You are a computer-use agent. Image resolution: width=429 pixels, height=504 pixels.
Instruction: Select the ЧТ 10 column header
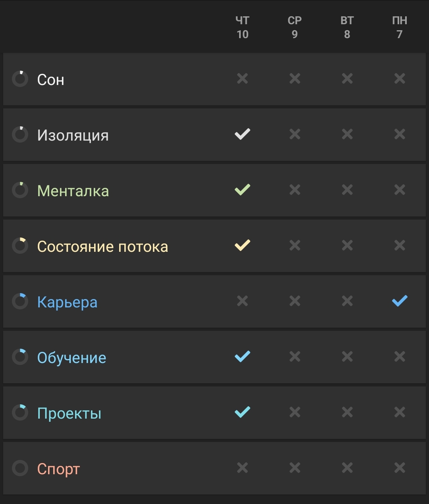[x=242, y=27]
